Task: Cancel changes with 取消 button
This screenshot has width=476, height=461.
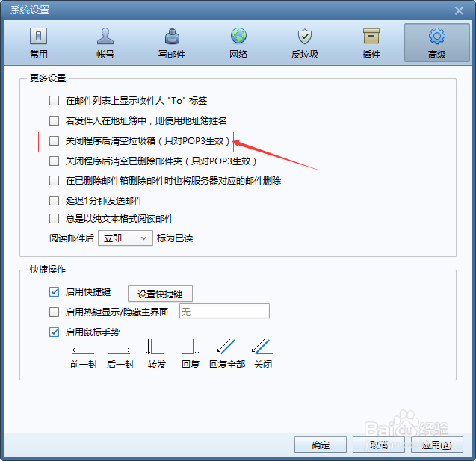Action: click(379, 445)
